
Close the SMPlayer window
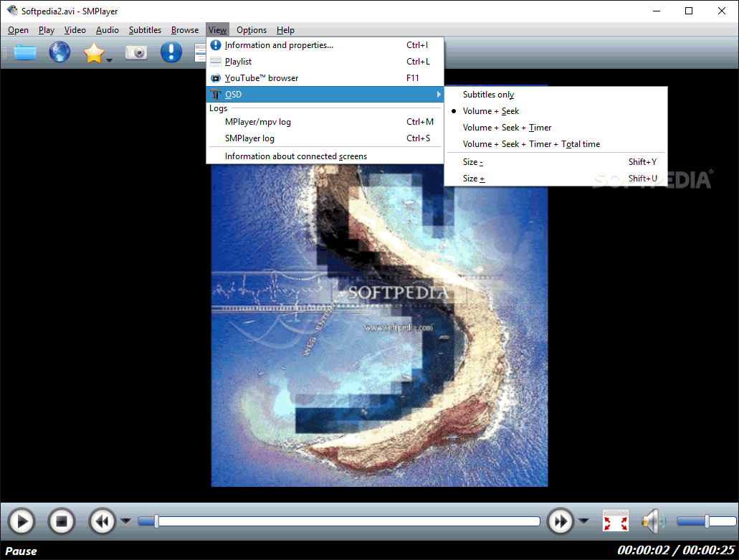coord(722,11)
